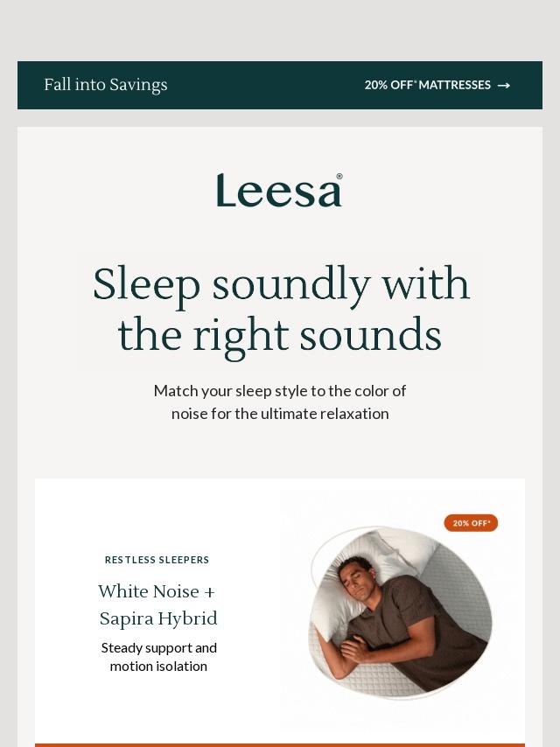Click "Steady support and" description line

(x=158, y=648)
